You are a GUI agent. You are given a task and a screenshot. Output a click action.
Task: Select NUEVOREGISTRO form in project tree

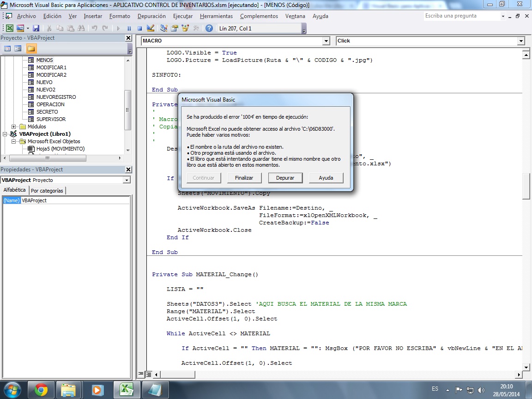(x=56, y=97)
